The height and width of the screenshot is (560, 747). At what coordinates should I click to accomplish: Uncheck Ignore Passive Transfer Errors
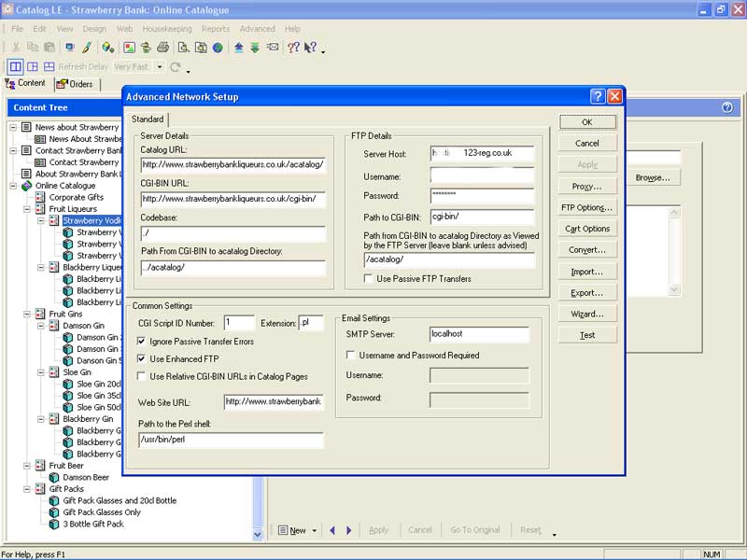click(142, 342)
